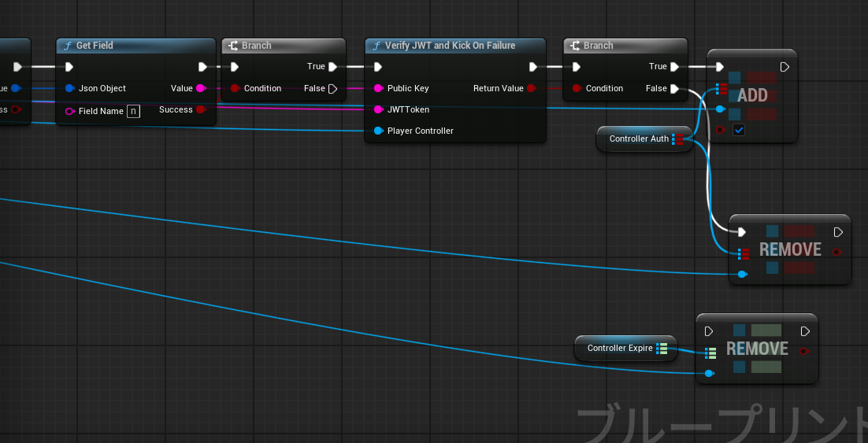Select the ADD node label

(x=752, y=96)
